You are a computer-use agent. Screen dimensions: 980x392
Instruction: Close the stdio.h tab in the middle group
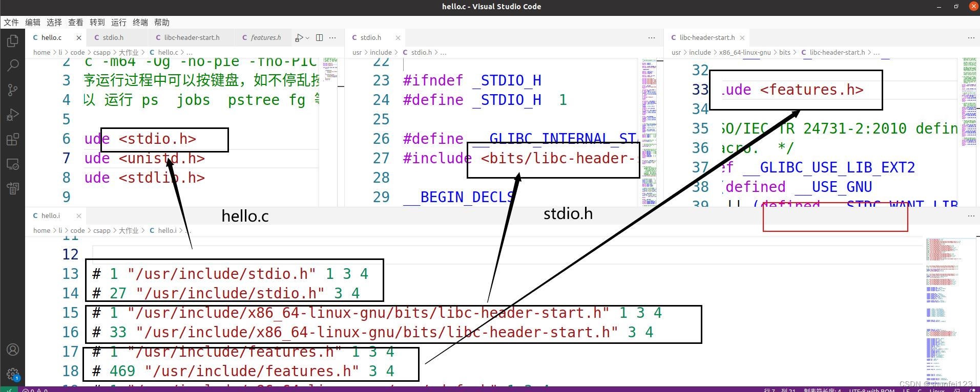tap(398, 38)
